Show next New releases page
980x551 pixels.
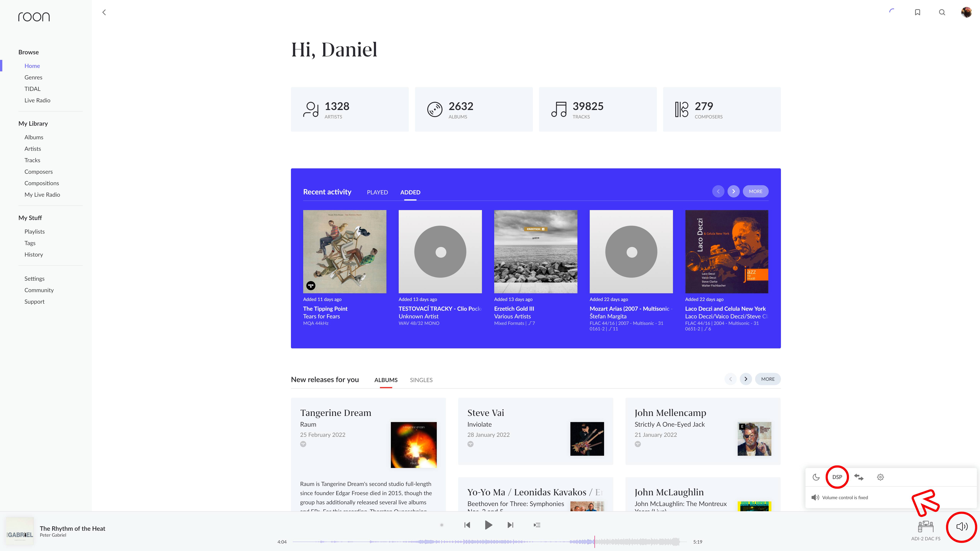click(x=746, y=379)
